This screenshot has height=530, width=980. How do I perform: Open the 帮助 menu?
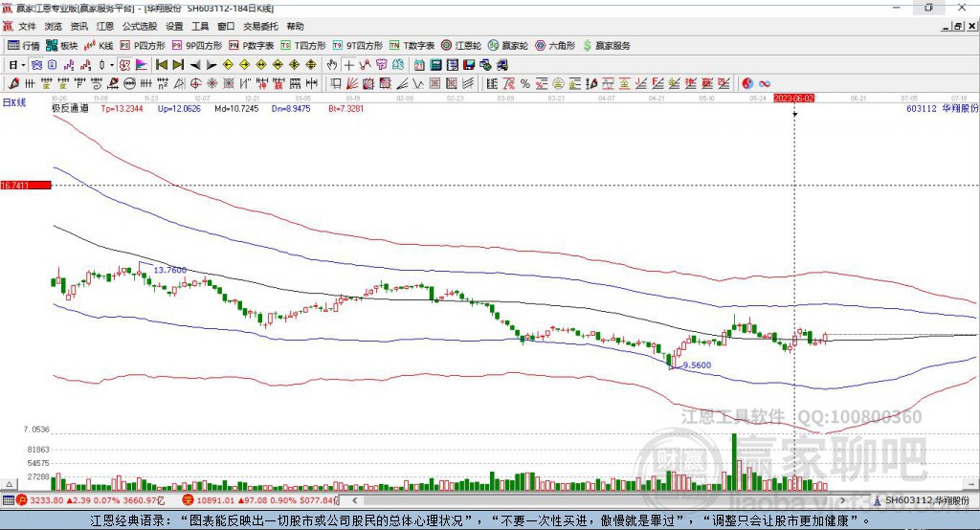(x=295, y=26)
